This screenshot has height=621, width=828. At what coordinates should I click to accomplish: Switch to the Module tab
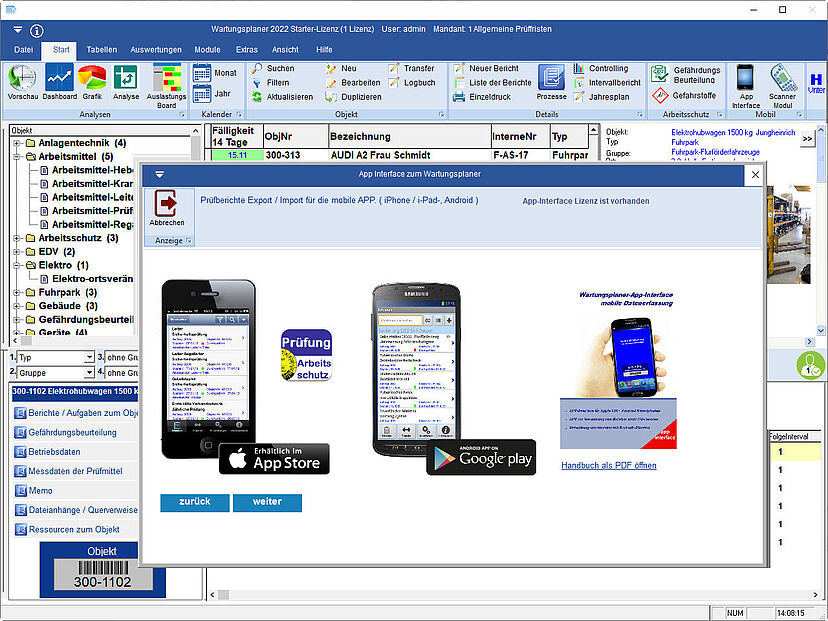[207, 50]
